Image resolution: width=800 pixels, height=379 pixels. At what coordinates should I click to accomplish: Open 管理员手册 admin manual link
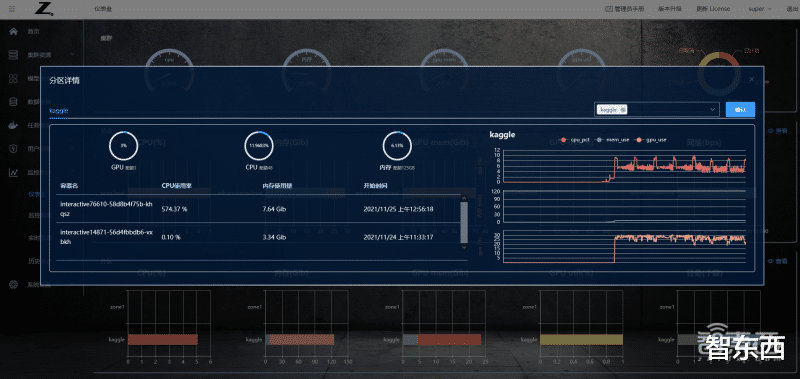click(x=629, y=9)
